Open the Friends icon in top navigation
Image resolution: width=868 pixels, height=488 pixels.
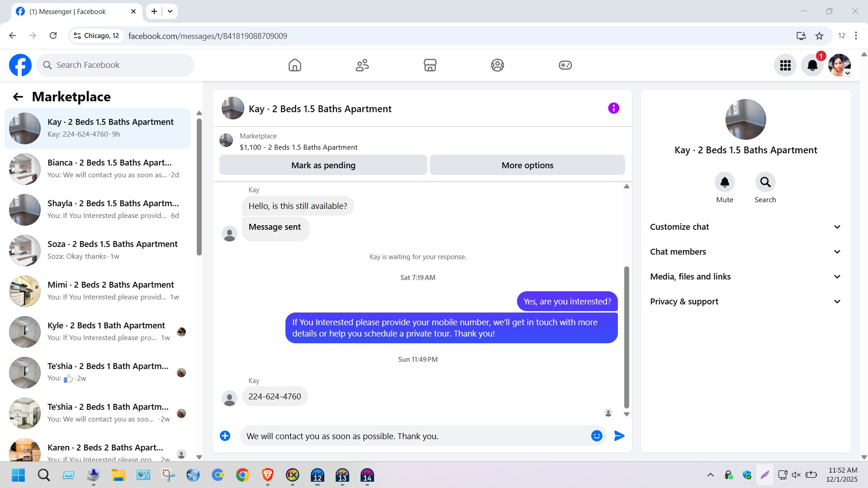pyautogui.click(x=362, y=65)
